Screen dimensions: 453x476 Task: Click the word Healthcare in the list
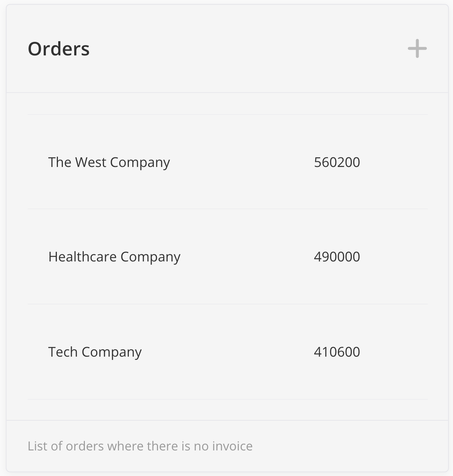[x=82, y=257]
